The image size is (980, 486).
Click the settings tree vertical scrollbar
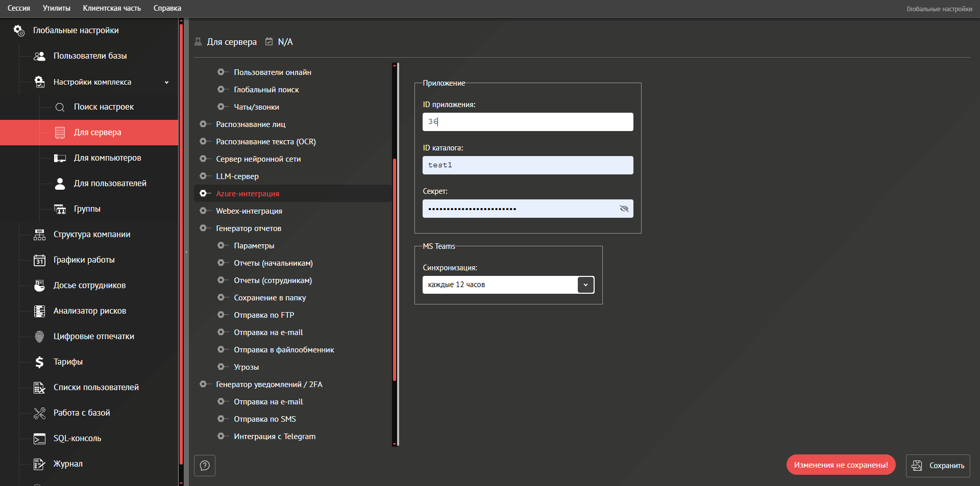pos(395,270)
